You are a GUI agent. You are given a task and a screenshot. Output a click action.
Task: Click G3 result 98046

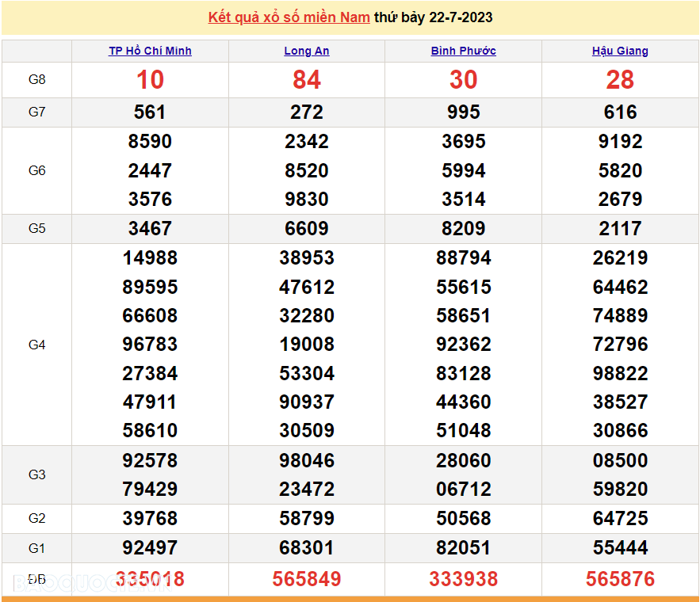point(307,460)
